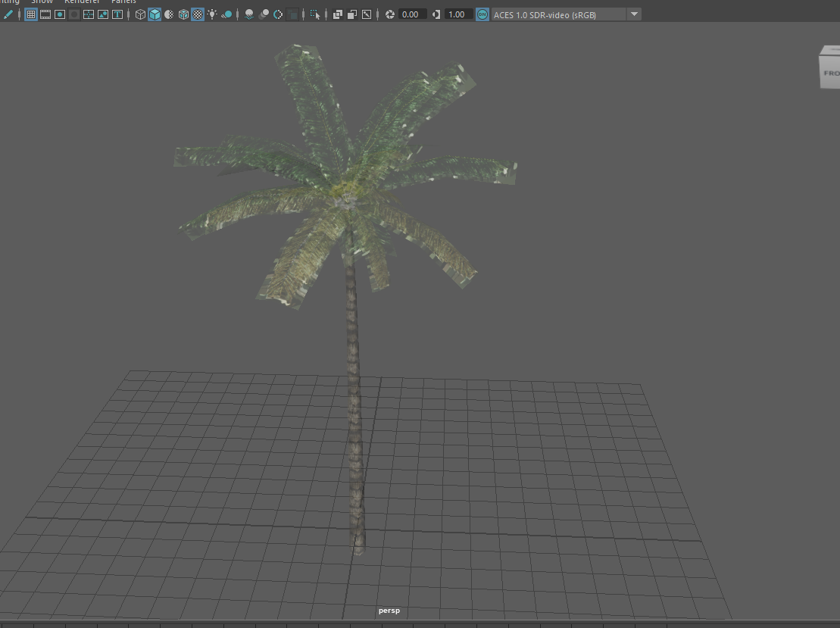
Task: Toggle smooth shade all cube icon
Action: [155, 14]
